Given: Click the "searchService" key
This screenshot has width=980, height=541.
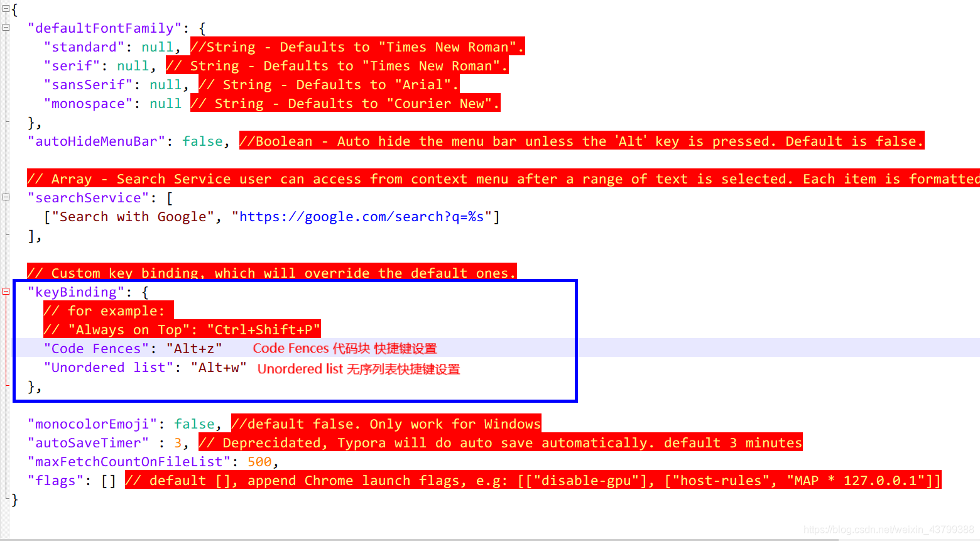Looking at the screenshot, I should pyautogui.click(x=88, y=198).
